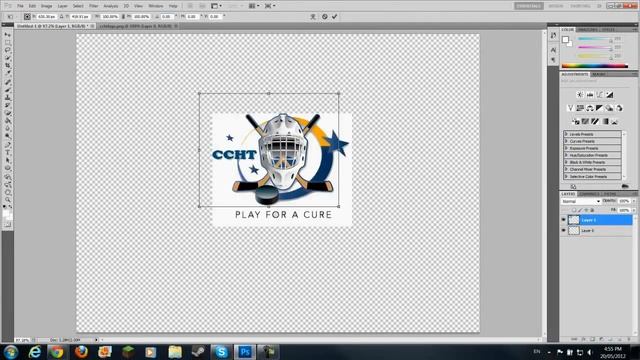The image size is (640, 360).
Task: Open the Window menu
Action: (x=156, y=6)
